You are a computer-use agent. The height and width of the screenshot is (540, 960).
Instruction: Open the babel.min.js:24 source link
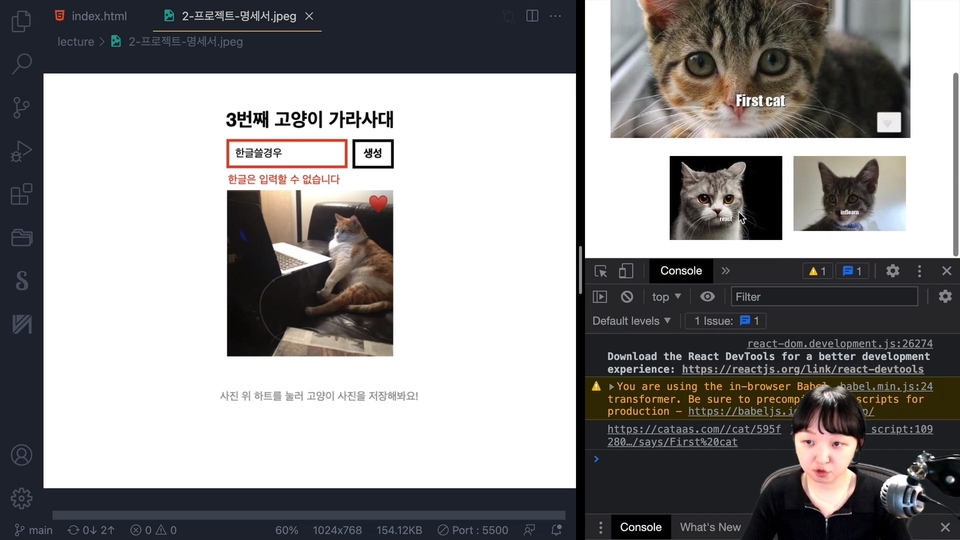(885, 386)
